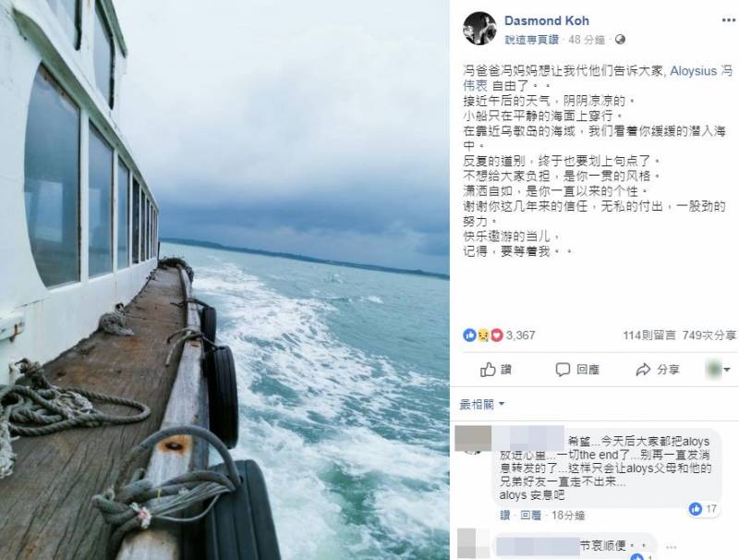Image resolution: width=739 pixels, height=560 pixels.
Task: Click the boat photo to enlarge
Action: tap(224, 280)
